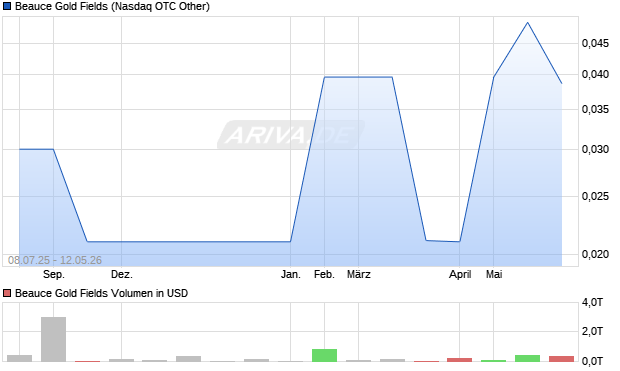Click the green volume bar right of Mai
620x371 pixels.
tap(527, 358)
